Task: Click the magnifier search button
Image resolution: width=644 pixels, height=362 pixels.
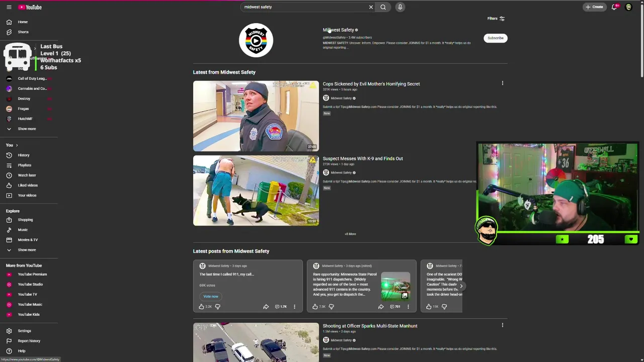Action: coord(383,7)
